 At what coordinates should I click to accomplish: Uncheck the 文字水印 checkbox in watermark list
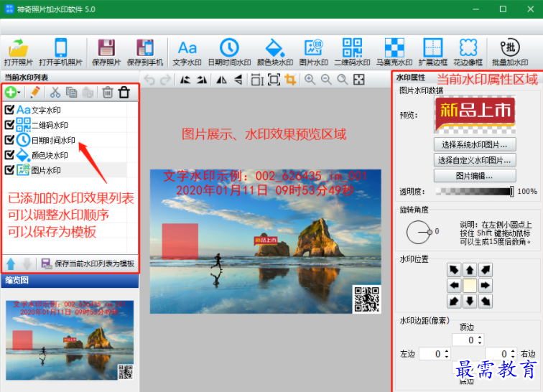click(x=9, y=110)
